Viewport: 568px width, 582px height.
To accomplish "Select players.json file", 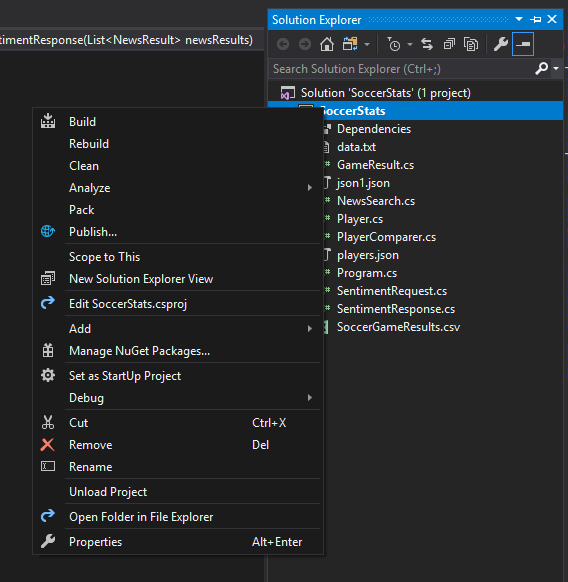I will (x=368, y=255).
